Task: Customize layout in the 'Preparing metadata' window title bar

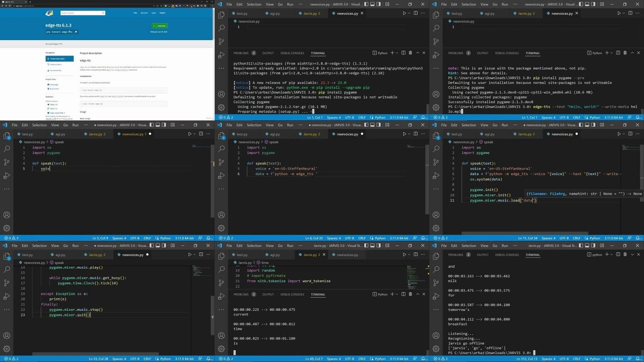Action: tap(387, 4)
